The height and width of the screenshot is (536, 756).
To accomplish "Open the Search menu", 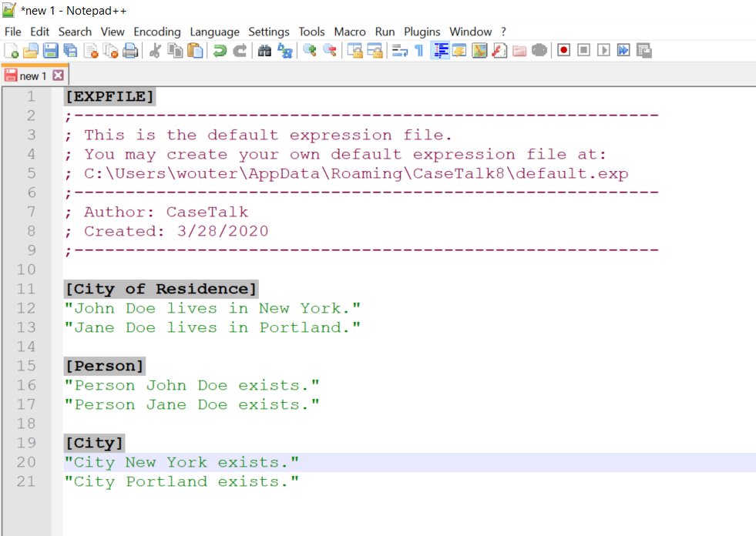I will click(x=75, y=32).
